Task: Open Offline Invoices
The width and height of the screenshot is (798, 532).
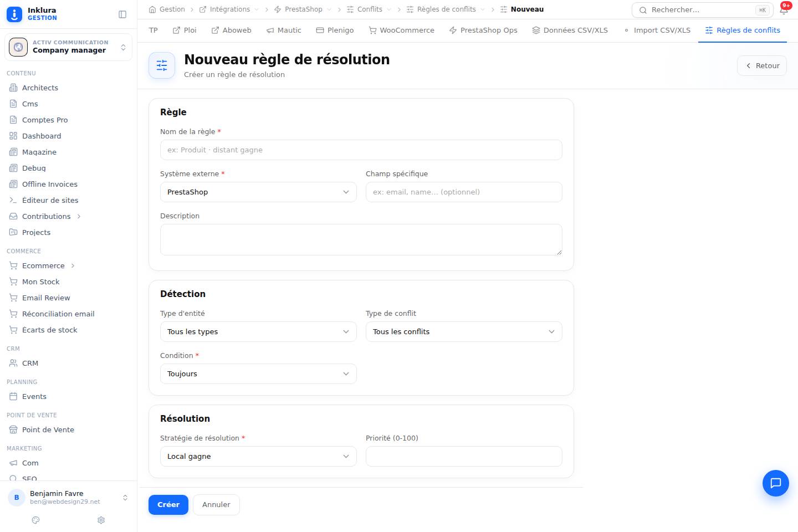Action: (x=68, y=184)
